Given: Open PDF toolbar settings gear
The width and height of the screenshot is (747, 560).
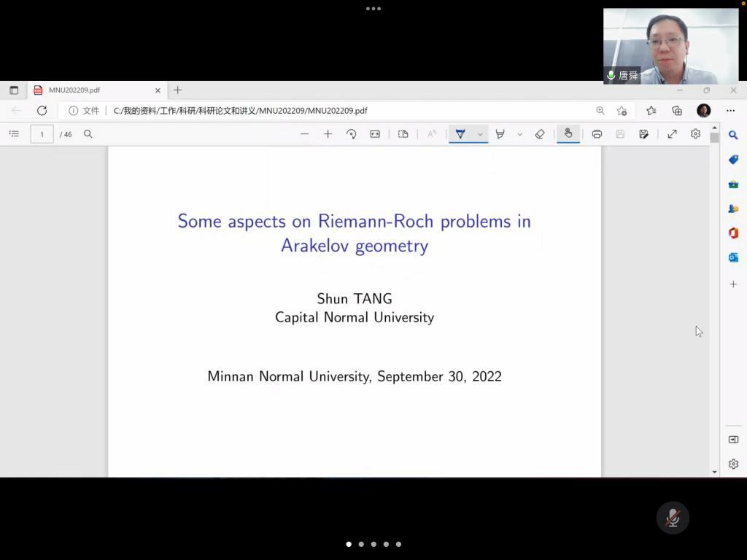Looking at the screenshot, I should [695, 134].
